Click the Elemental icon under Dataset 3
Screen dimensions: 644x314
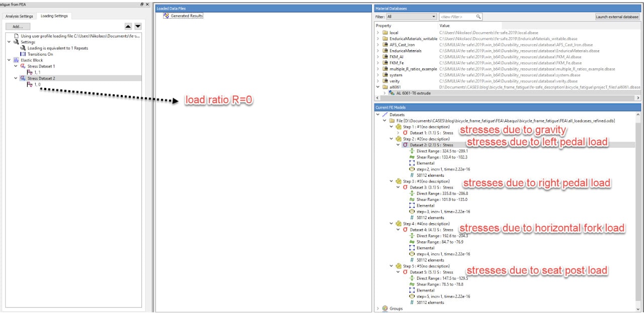coord(412,205)
